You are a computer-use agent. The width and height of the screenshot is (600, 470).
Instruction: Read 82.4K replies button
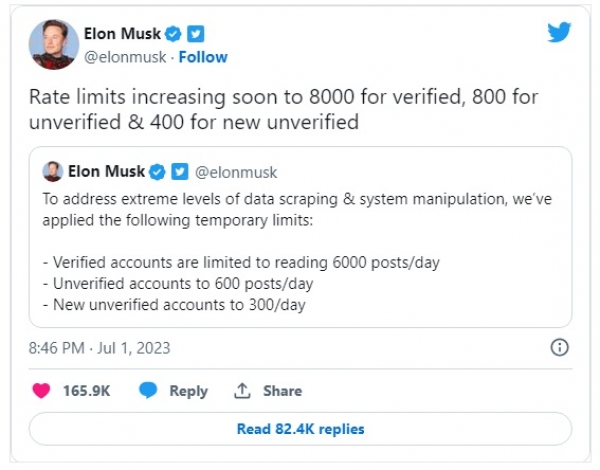[300, 429]
